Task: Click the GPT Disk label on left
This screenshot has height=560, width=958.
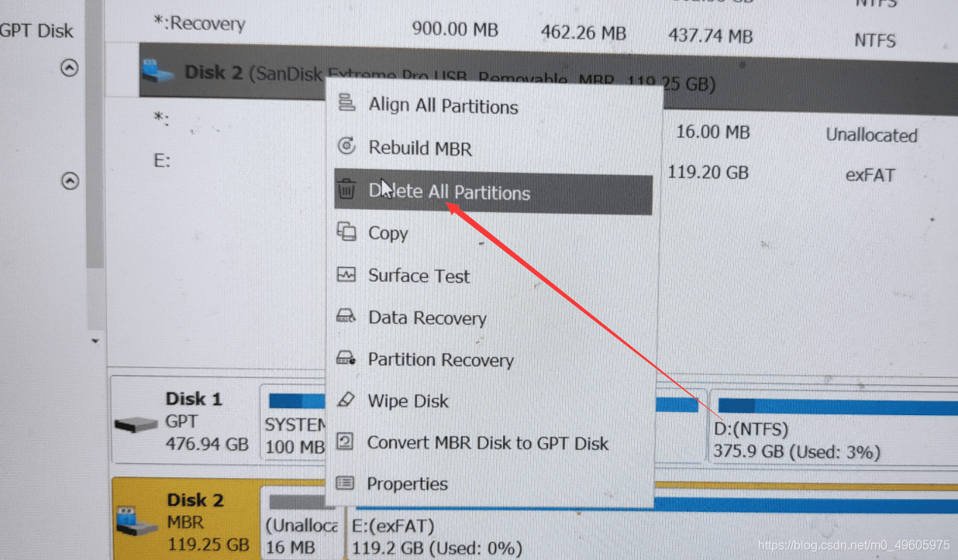Action: point(36,32)
